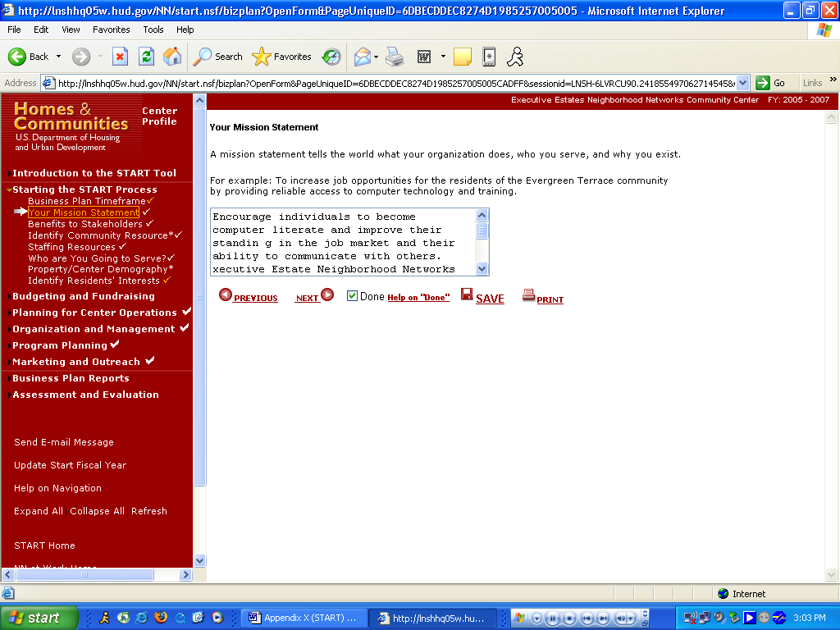The image size is (840, 630).
Task: Open Mail options dropdown arrow
Action: 376,57
